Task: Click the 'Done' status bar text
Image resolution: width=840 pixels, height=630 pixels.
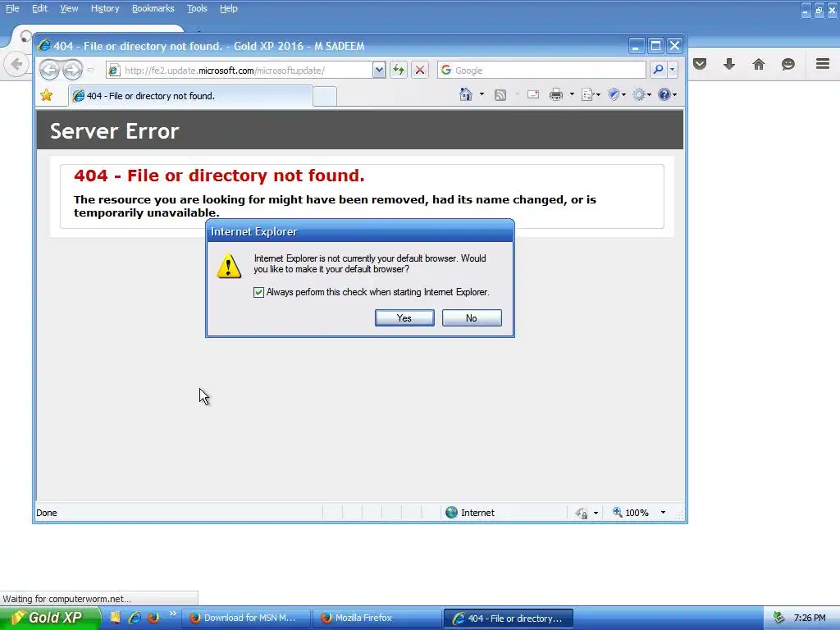Action: [x=47, y=513]
